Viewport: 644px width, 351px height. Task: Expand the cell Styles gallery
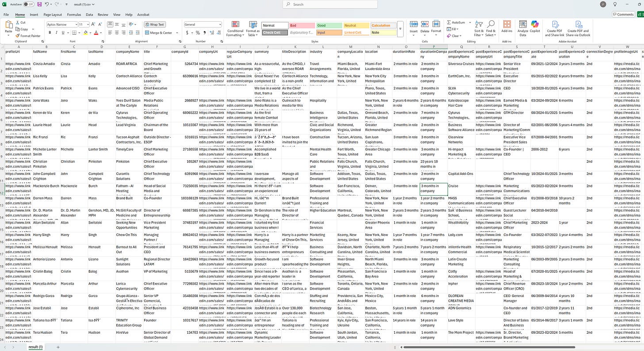[401, 29]
